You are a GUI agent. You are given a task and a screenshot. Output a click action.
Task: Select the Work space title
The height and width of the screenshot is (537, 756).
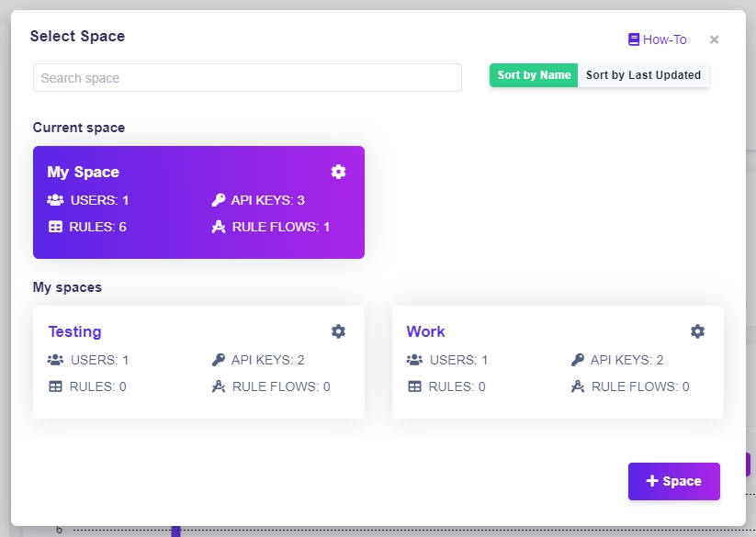click(x=425, y=331)
